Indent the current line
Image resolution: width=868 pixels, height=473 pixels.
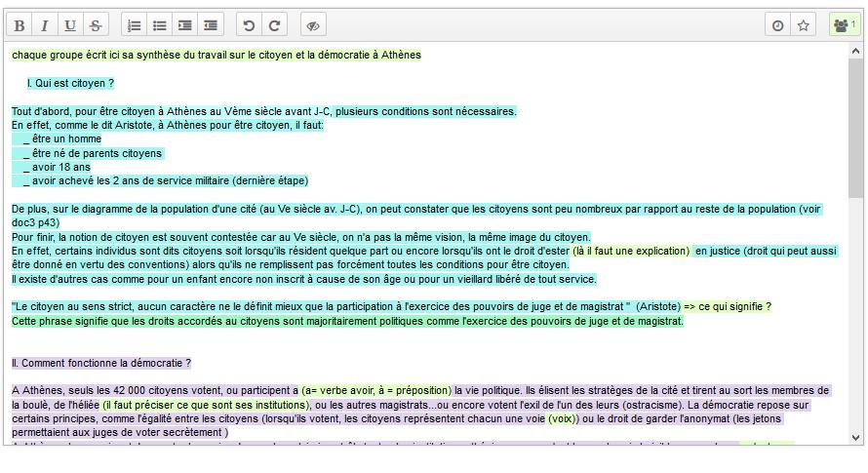click(x=185, y=25)
